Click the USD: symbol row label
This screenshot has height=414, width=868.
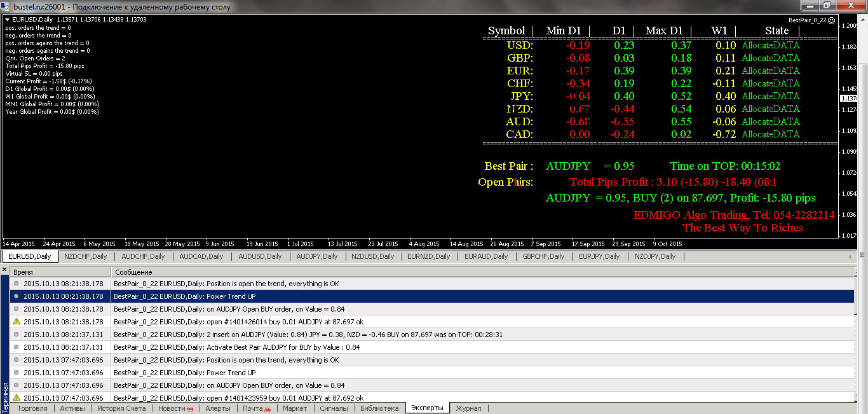click(x=520, y=45)
